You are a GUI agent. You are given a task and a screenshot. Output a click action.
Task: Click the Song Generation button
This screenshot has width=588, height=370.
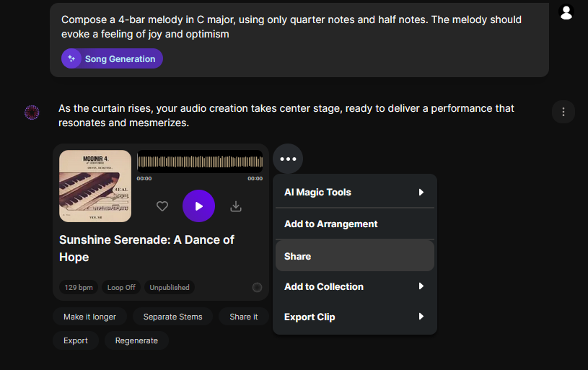pos(112,58)
